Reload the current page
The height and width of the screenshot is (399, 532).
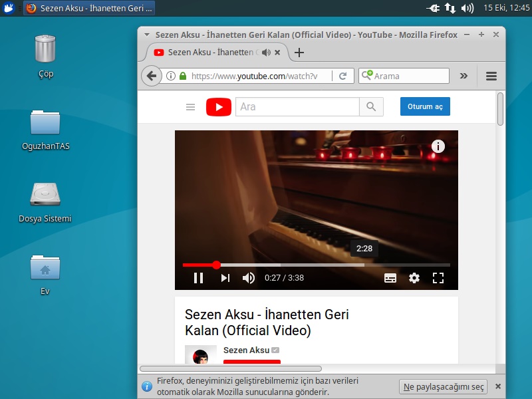coord(342,76)
